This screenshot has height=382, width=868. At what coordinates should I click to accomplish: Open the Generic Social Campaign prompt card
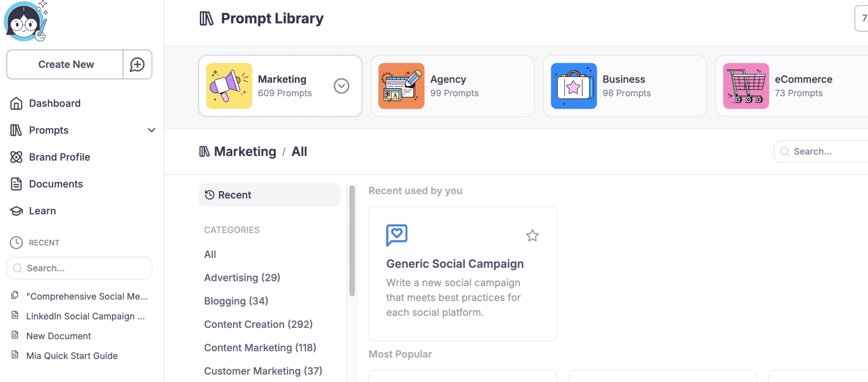463,274
